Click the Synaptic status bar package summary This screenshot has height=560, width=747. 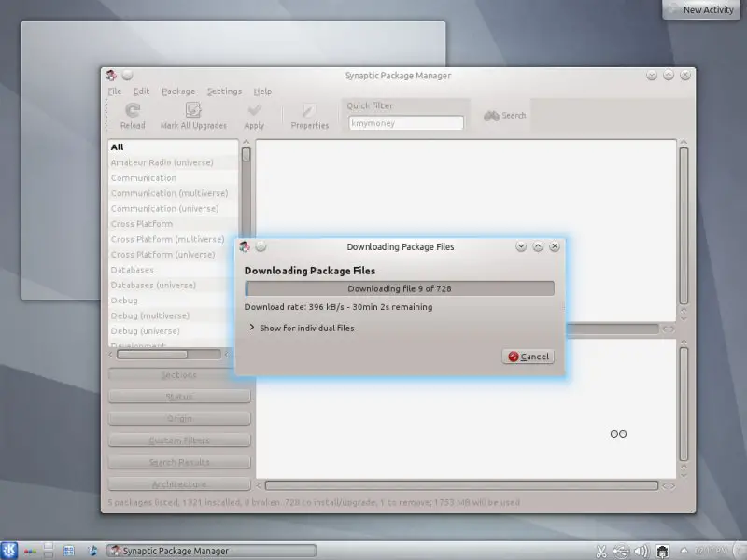pos(314,502)
